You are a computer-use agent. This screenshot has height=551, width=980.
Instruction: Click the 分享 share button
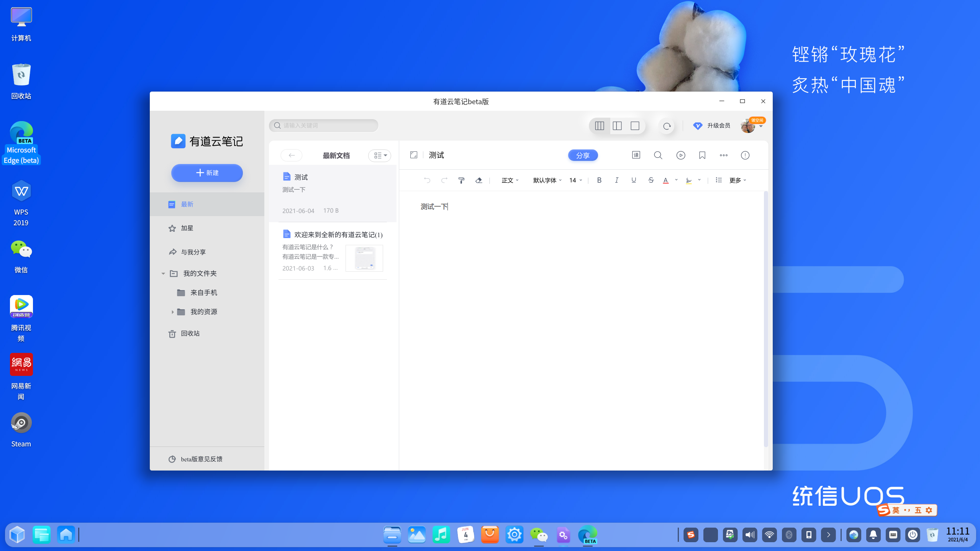point(583,155)
